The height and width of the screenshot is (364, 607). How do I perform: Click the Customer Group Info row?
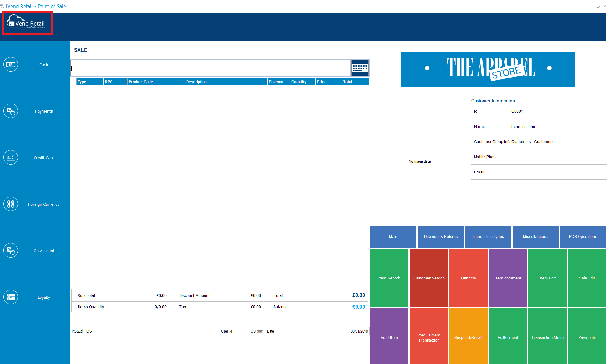point(539,142)
